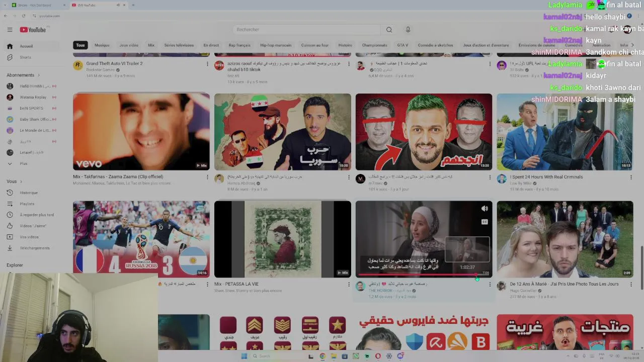Screen dimensions: 644x362
Task: Click in the Rechercher search field
Action: click(307, 30)
